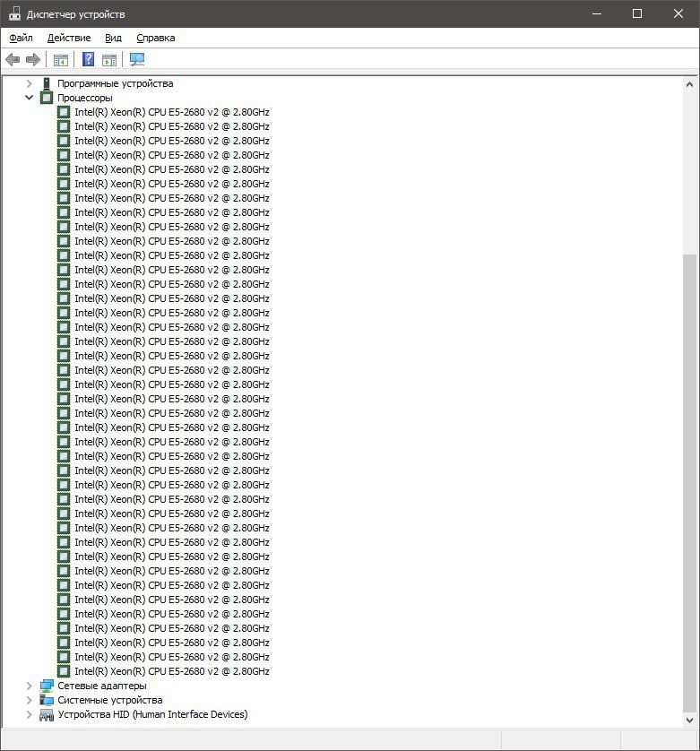Scan for hardware changes via monitor icon
The height and width of the screenshot is (751, 700).
click(x=136, y=59)
